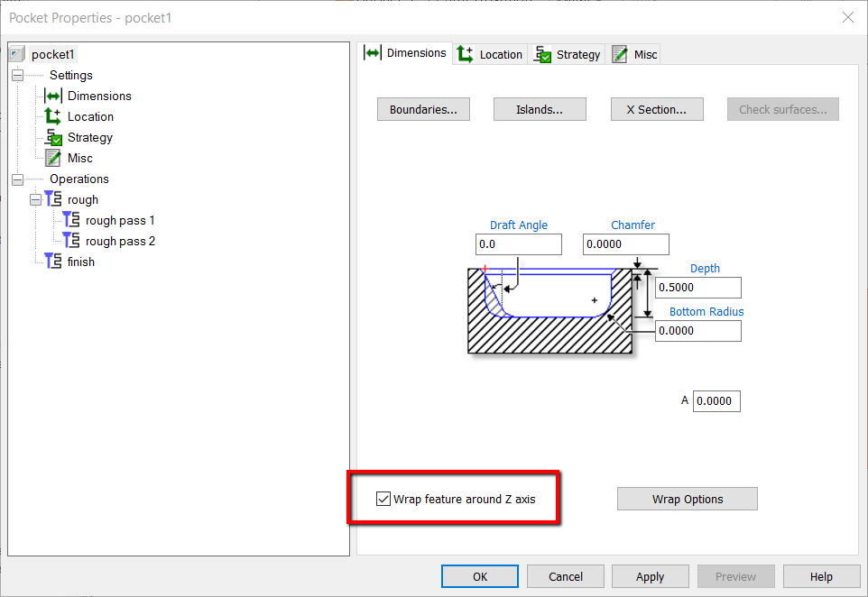Screen dimensions: 868x597
Task: Select the Dimensions icon in the settings tree
Action: 54,96
